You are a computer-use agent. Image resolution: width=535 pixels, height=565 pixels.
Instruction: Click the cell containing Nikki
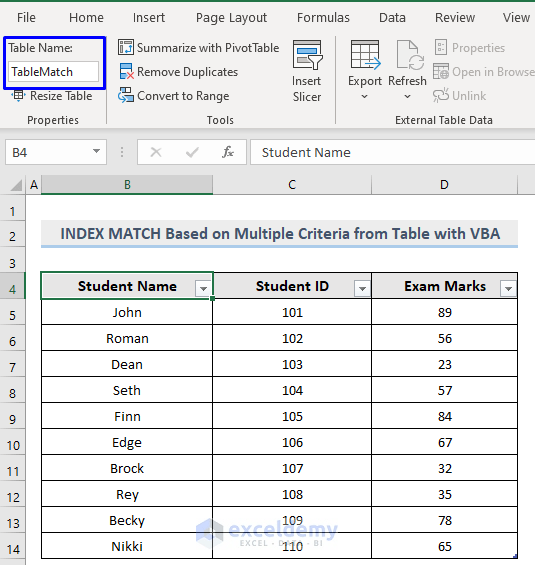point(127,546)
